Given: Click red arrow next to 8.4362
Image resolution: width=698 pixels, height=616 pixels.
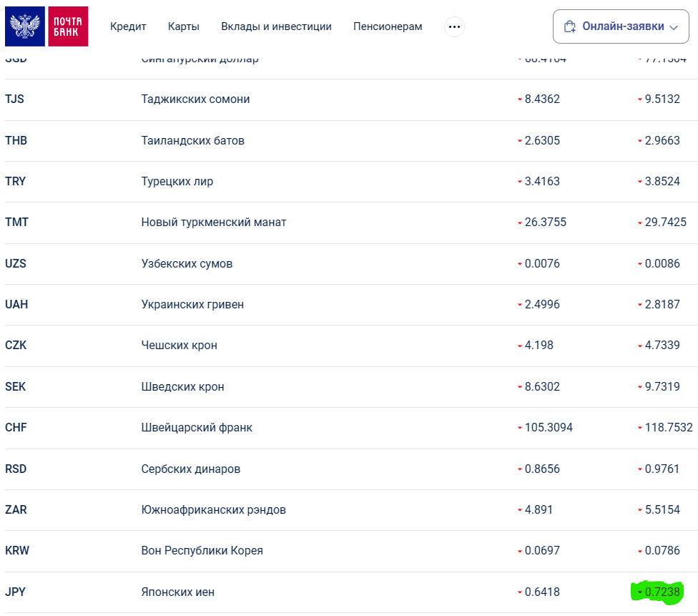Looking at the screenshot, I should [x=520, y=100].
